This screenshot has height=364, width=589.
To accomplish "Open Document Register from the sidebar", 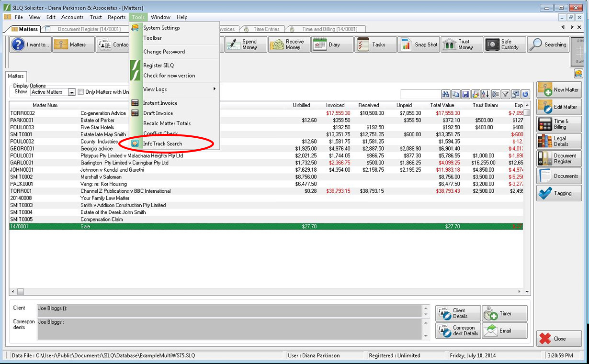I will (559, 158).
